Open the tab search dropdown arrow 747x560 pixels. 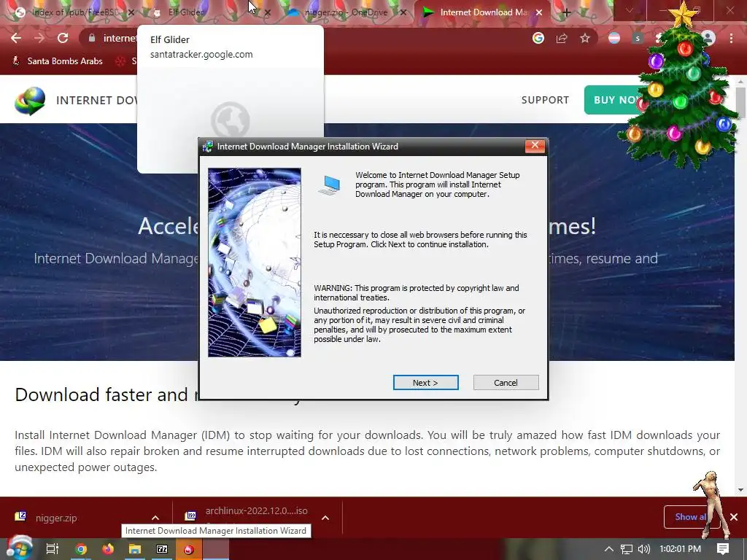(630, 10)
